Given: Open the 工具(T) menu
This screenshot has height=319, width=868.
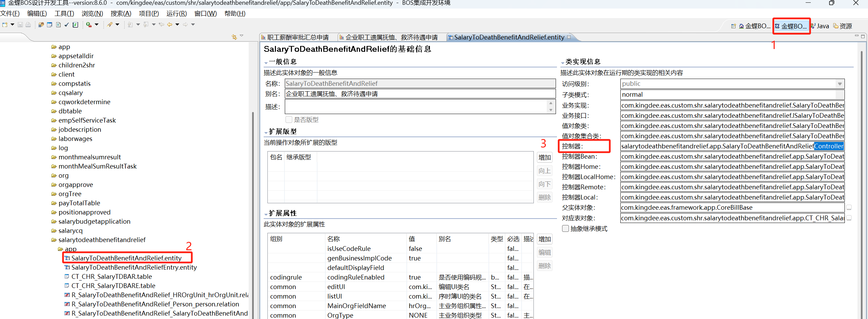Looking at the screenshot, I should [x=64, y=14].
